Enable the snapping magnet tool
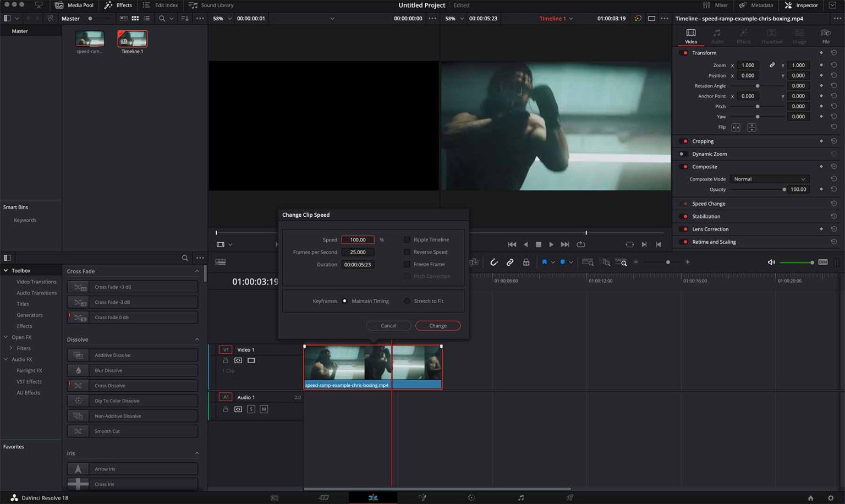 493,262
